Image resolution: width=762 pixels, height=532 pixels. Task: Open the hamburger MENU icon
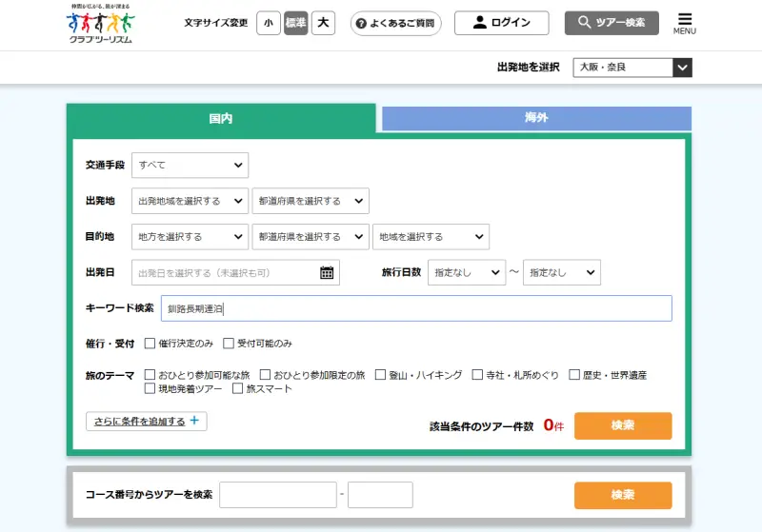click(684, 23)
